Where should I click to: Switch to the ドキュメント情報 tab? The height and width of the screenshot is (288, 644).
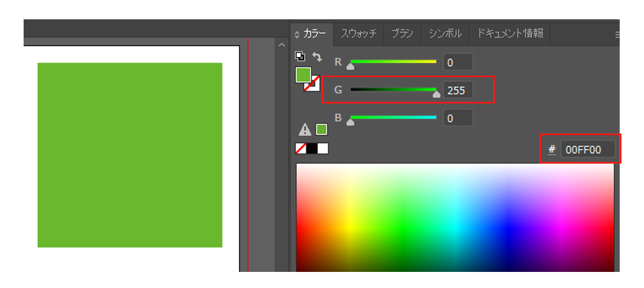pos(510,34)
